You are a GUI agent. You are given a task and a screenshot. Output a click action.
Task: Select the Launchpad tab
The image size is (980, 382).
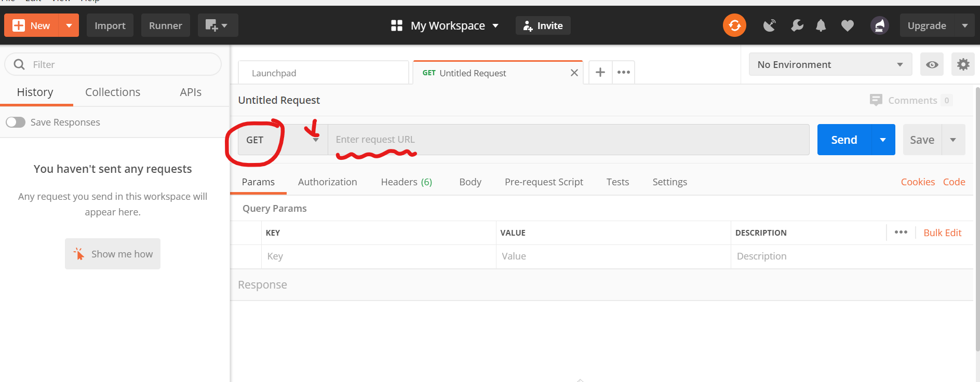[324, 73]
